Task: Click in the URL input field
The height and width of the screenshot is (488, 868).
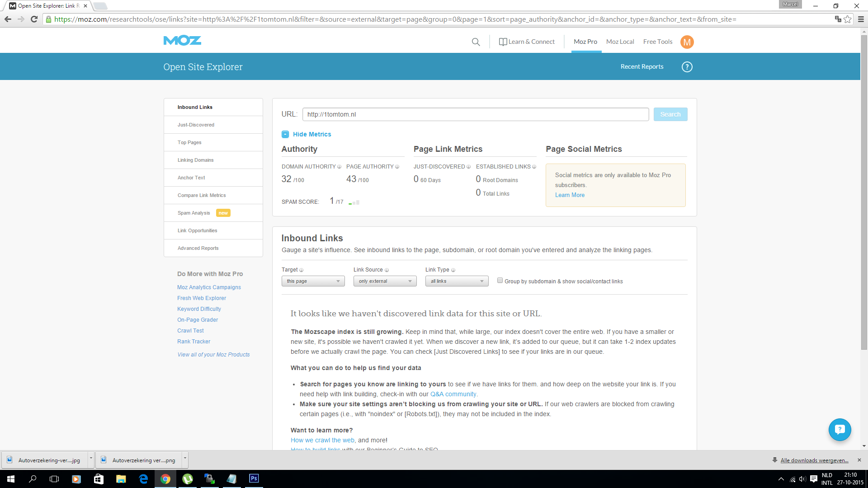Action: click(x=476, y=114)
